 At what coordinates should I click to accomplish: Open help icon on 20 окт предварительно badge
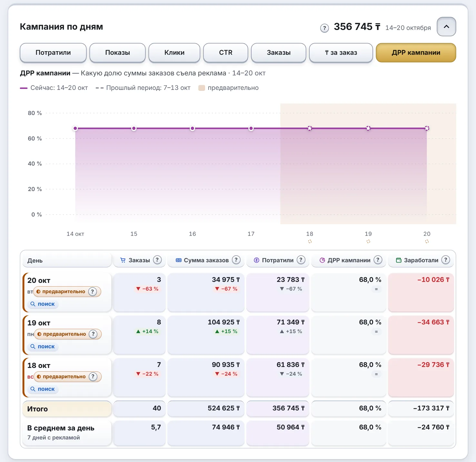coord(93,292)
